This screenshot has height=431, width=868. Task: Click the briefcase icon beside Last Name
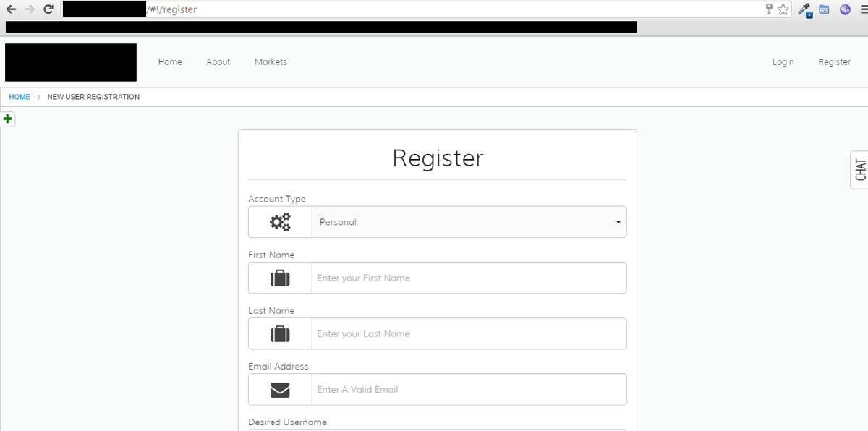pos(280,333)
